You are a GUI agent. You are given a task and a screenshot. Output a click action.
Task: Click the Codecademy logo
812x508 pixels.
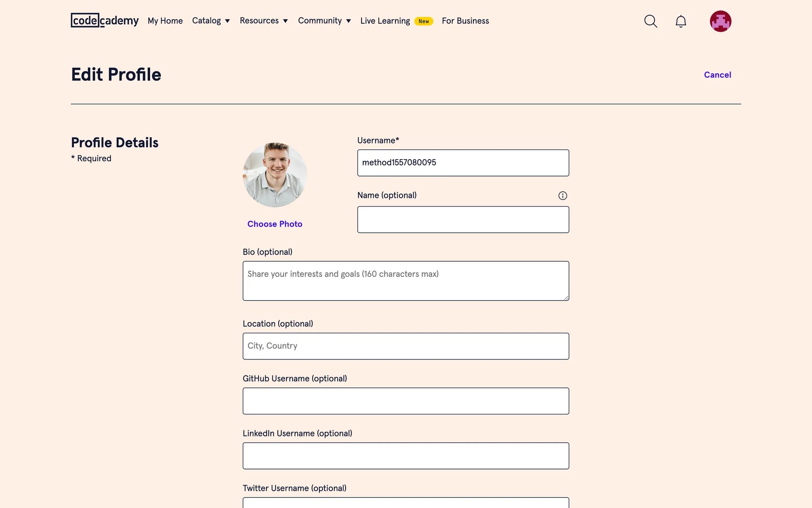(104, 20)
